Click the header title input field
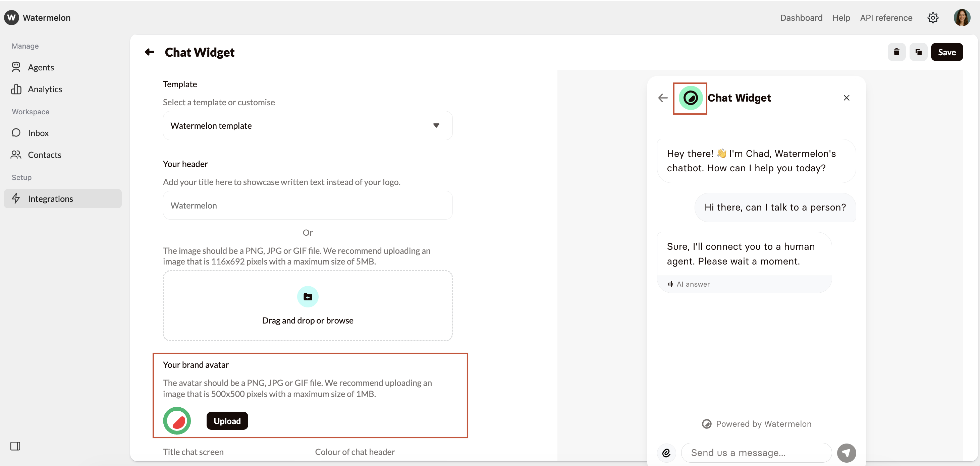The width and height of the screenshot is (980, 466). (308, 206)
